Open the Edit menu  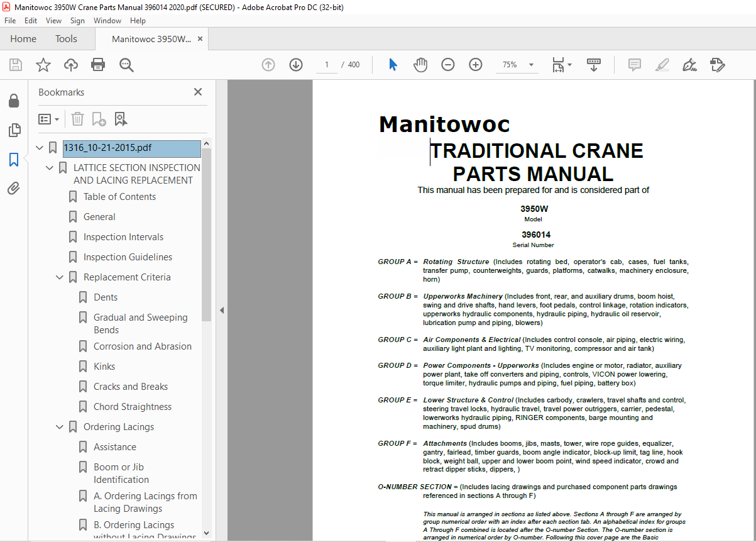click(31, 21)
